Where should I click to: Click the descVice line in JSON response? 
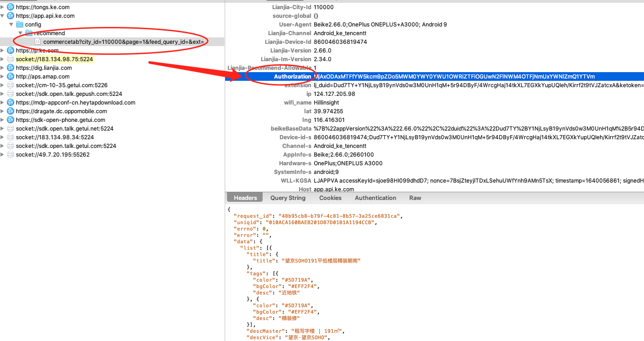pyautogui.click(x=288, y=337)
